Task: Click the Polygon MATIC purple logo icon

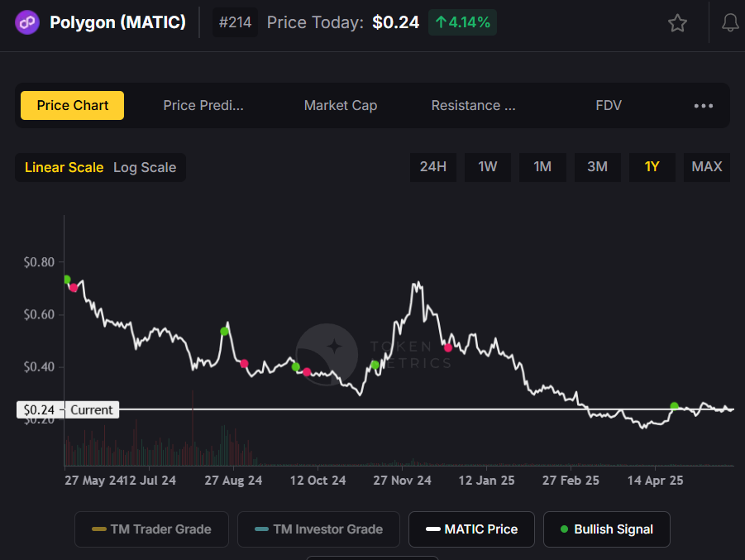Action: (27, 22)
